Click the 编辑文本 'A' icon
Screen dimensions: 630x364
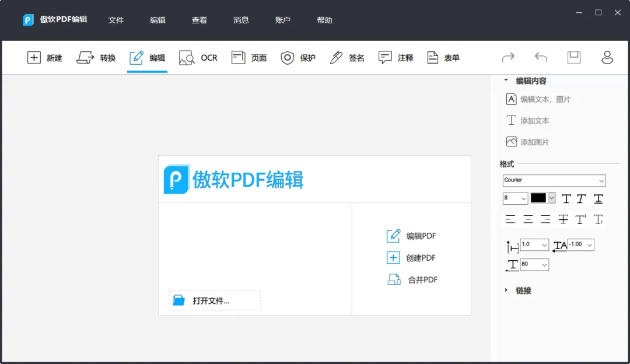coord(511,99)
